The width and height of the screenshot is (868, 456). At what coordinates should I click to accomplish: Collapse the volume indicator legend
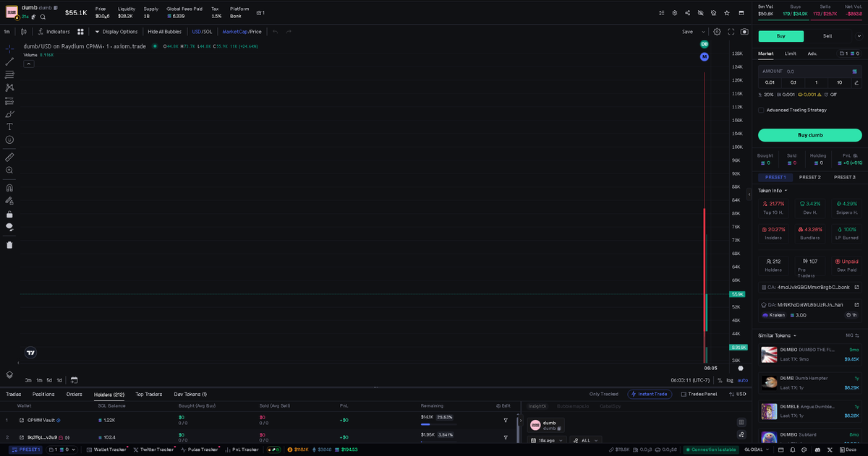29,64
